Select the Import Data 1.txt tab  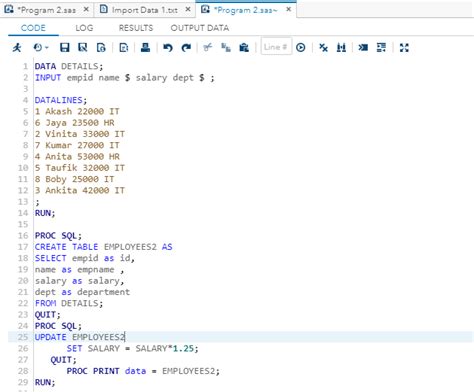point(145,10)
